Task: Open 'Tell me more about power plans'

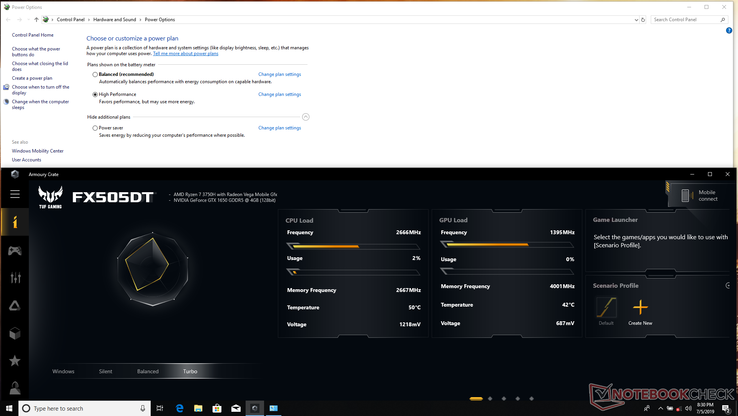Action: (185, 54)
